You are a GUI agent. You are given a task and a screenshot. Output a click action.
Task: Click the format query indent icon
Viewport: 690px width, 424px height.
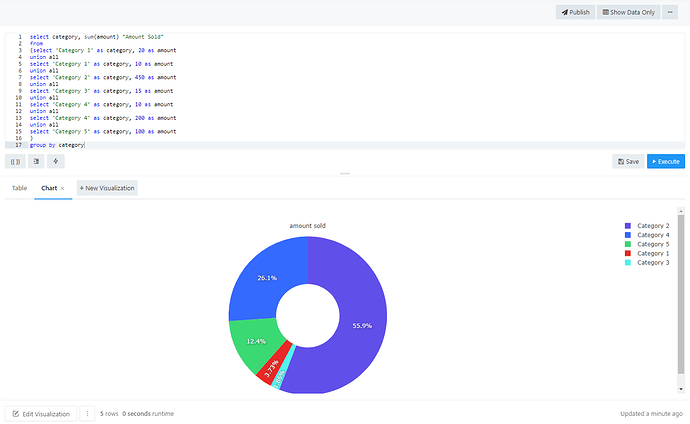pos(36,161)
